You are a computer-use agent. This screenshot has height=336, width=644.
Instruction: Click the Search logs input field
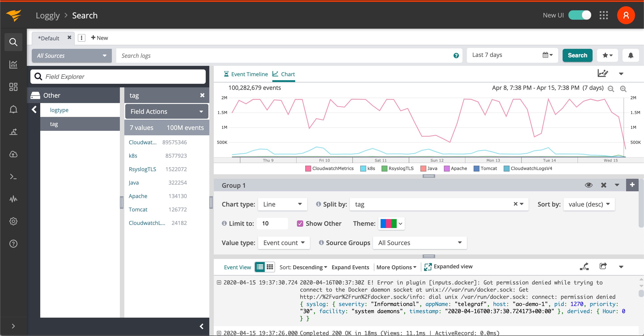coord(285,56)
